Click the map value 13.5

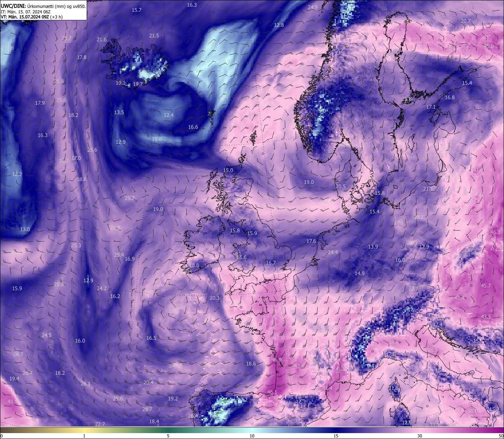(119, 112)
